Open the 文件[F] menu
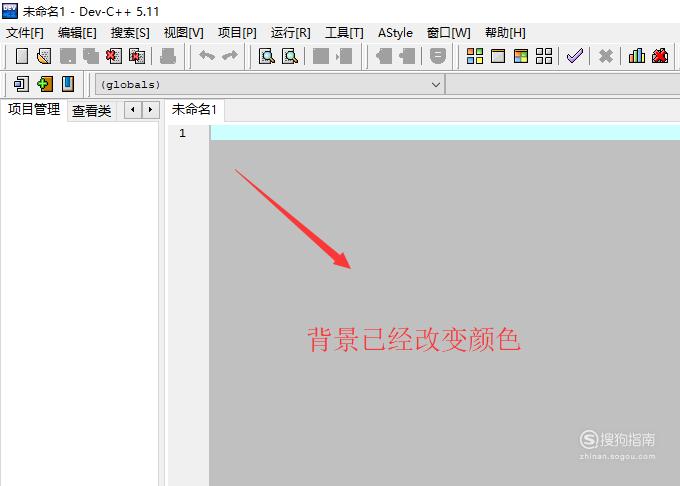680x486 pixels. pyautogui.click(x=25, y=33)
